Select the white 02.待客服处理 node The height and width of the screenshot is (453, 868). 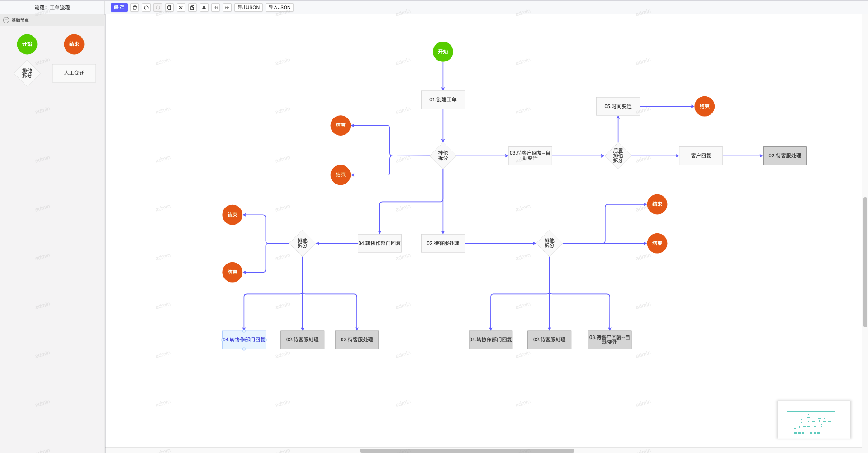coord(443,243)
